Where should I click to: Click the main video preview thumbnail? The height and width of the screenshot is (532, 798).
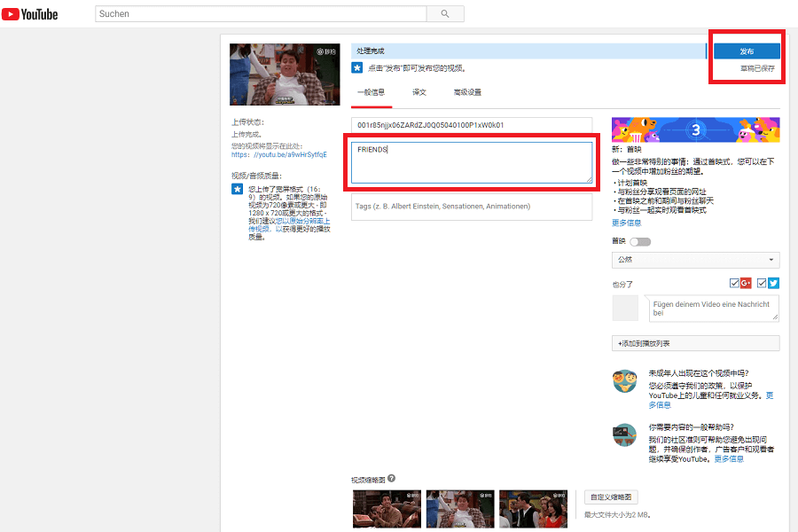click(285, 74)
